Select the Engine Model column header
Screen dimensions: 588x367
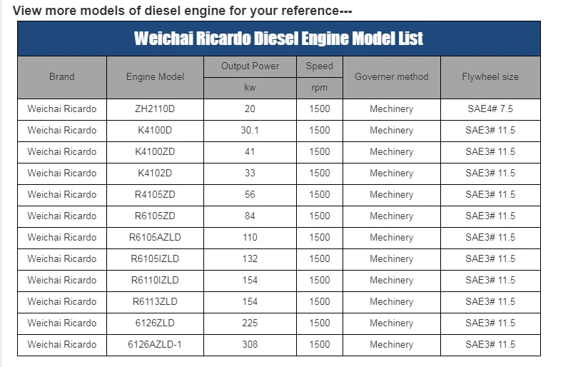pyautogui.click(x=156, y=77)
